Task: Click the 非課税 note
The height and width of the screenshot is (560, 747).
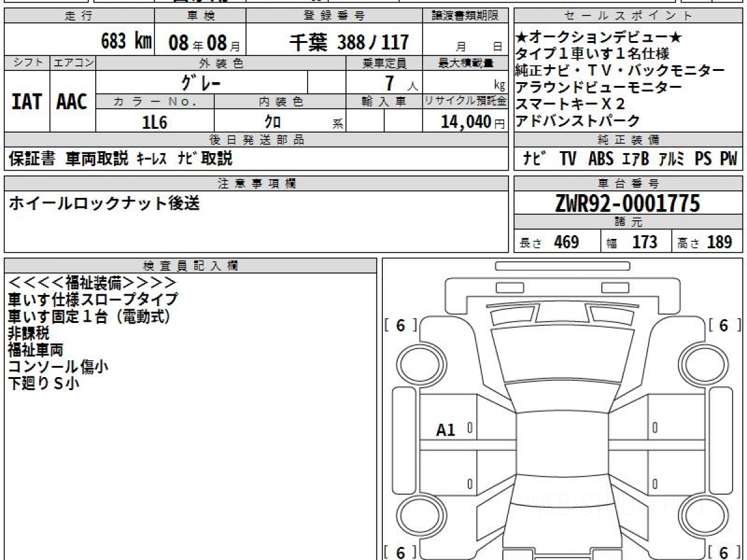Action: point(29,334)
